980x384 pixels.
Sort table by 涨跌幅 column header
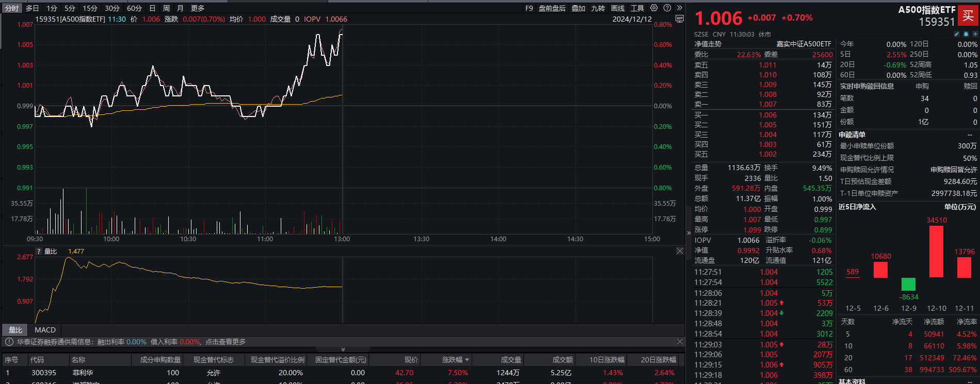click(455, 360)
